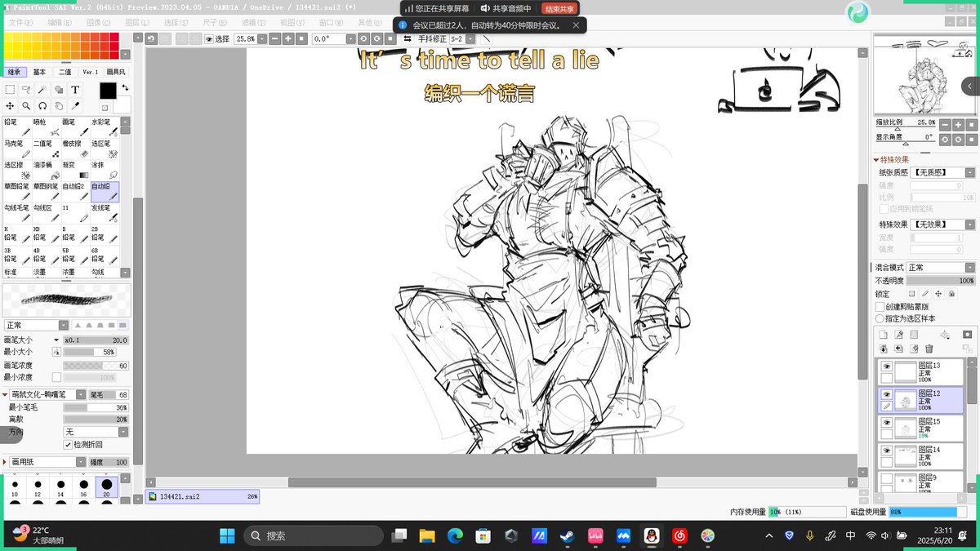Click 共享音频中 audio sharing button

pyautogui.click(x=506, y=9)
